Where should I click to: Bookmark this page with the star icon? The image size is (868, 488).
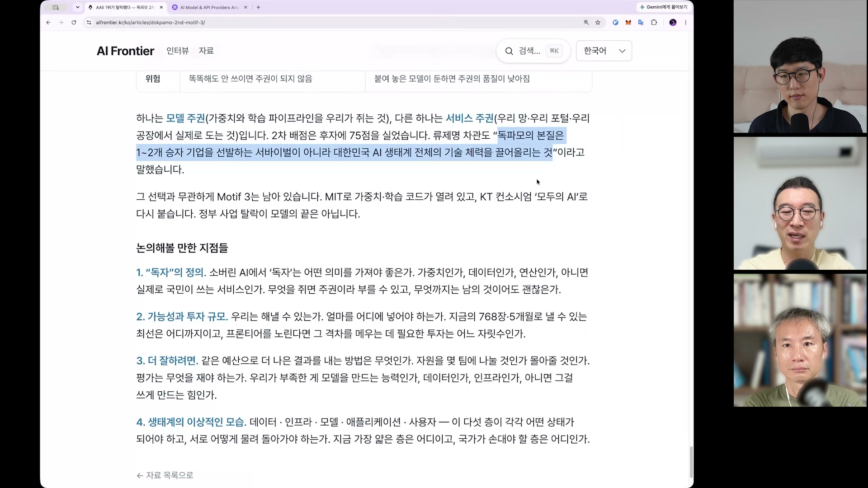click(598, 22)
